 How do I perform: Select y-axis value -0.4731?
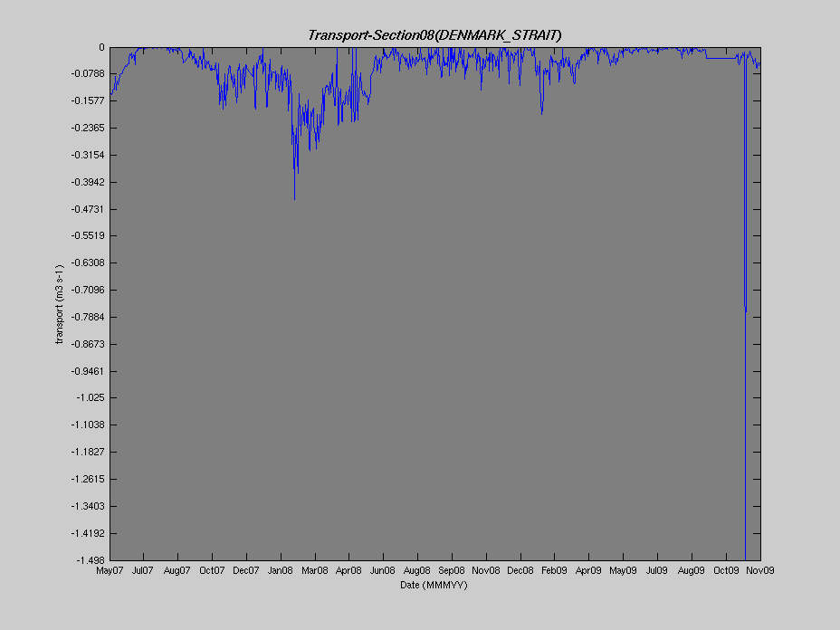click(x=88, y=209)
